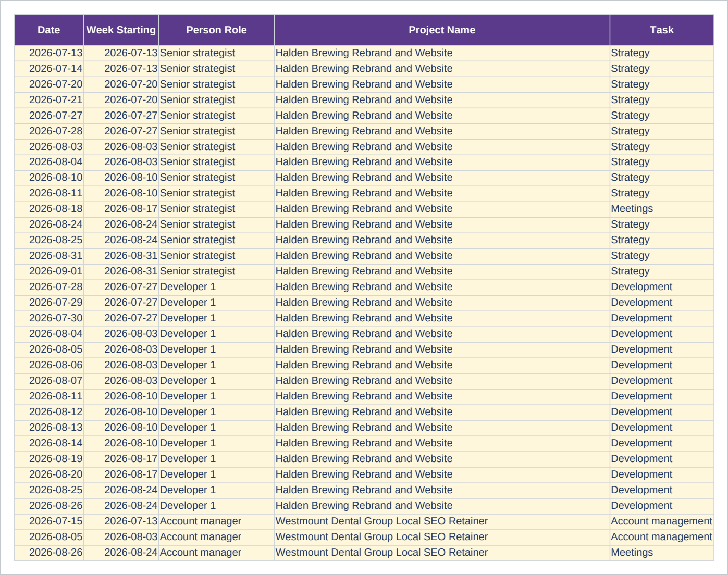Viewport: 728px width, 575px height.
Task: Select the Project Name column header
Action: click(x=442, y=30)
